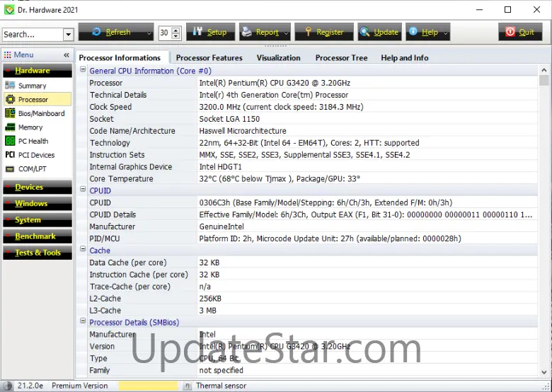Open the Report dropdown arrow
The width and height of the screenshot is (552, 392).
[x=286, y=33]
